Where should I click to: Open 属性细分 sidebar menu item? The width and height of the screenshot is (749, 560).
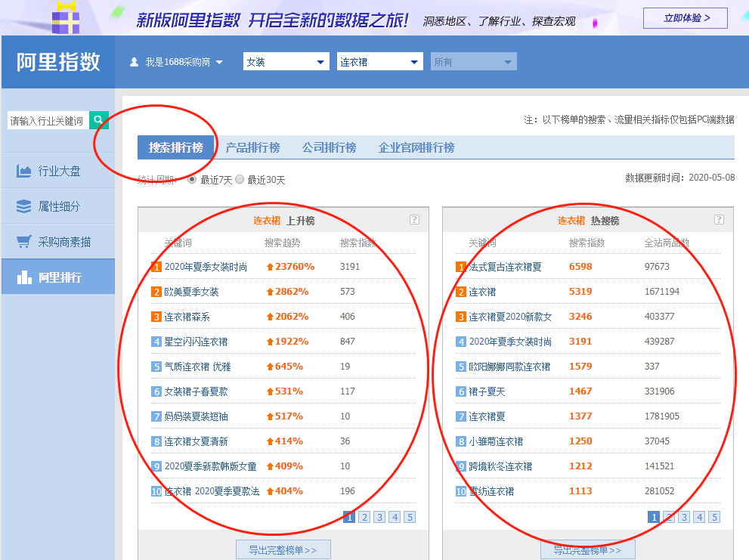(x=58, y=206)
